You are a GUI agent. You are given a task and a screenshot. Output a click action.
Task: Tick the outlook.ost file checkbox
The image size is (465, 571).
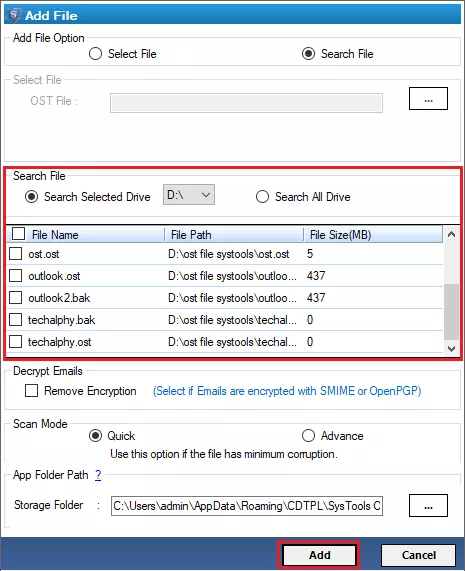click(x=15, y=276)
